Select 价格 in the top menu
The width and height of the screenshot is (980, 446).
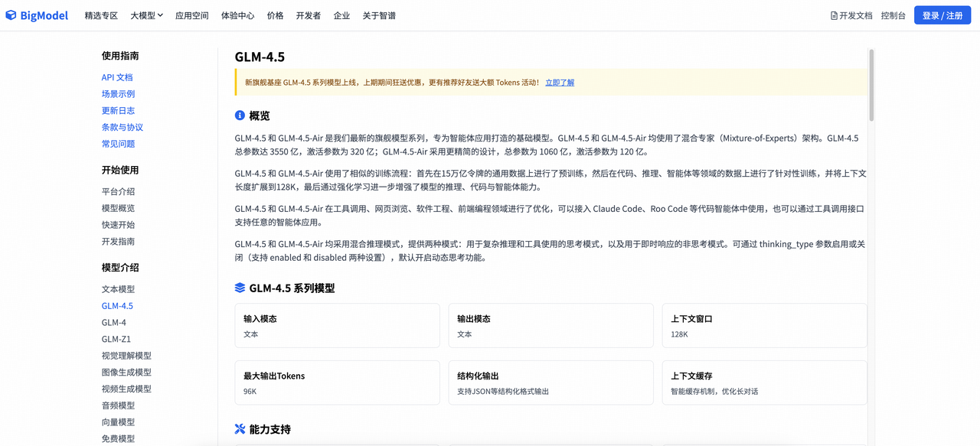(276, 15)
